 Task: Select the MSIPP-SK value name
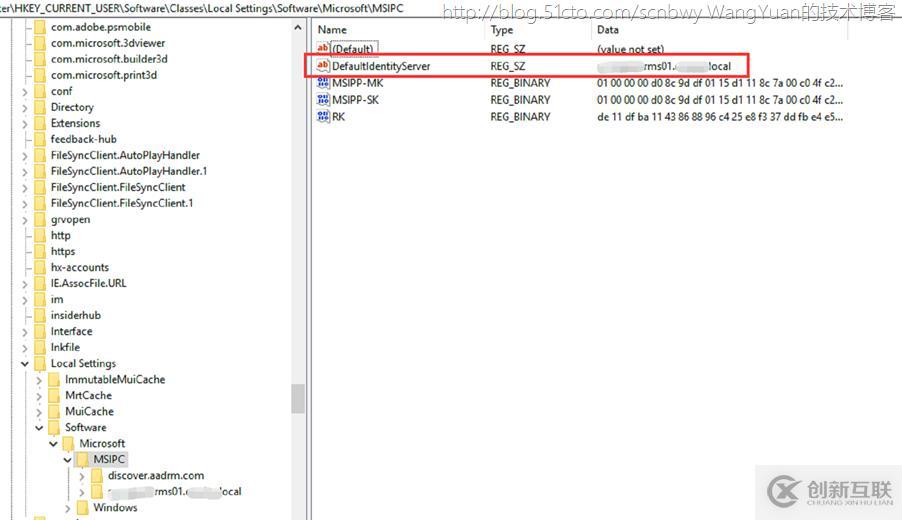pyautogui.click(x=356, y=100)
